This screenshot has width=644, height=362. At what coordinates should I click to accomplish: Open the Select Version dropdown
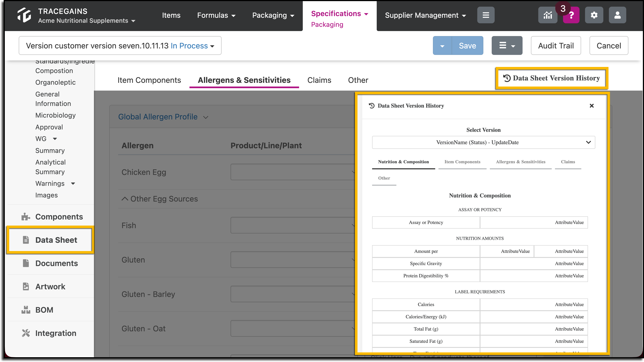point(483,142)
